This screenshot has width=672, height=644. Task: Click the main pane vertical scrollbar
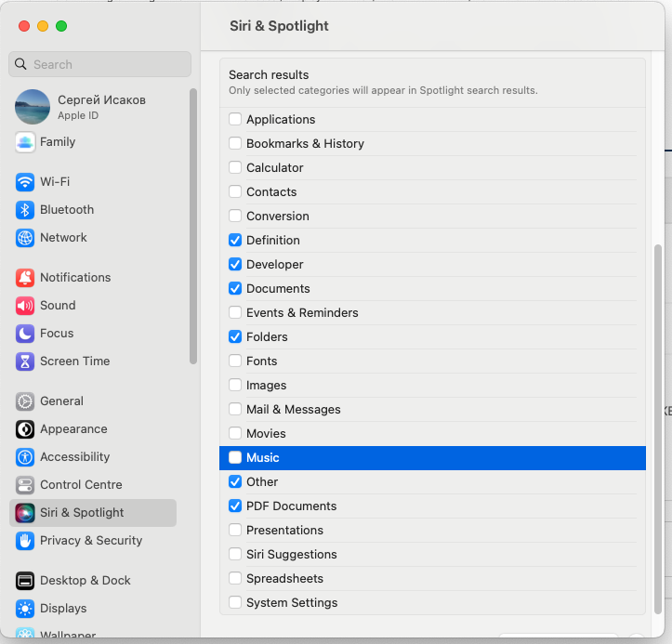point(658,429)
